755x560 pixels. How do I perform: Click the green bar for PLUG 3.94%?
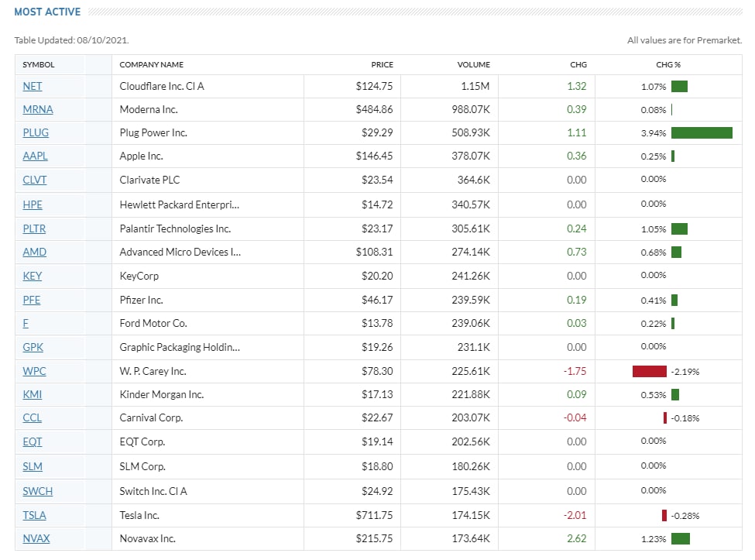coord(702,132)
